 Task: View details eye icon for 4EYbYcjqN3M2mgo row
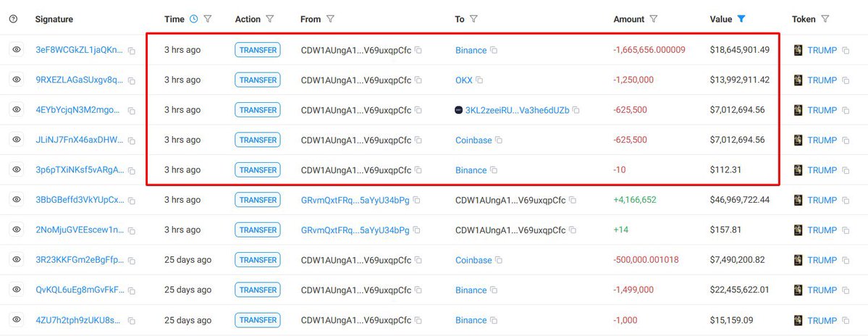[x=17, y=109]
